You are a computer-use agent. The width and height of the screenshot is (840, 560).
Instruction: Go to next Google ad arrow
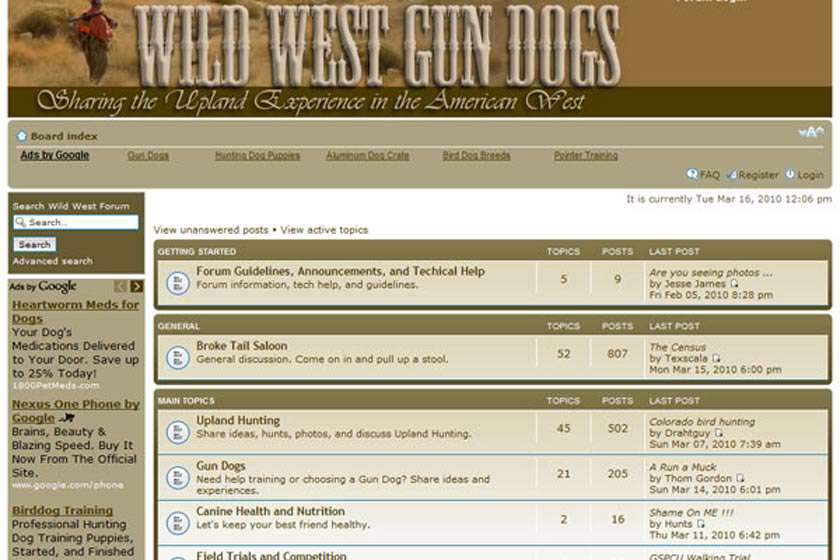(x=136, y=287)
